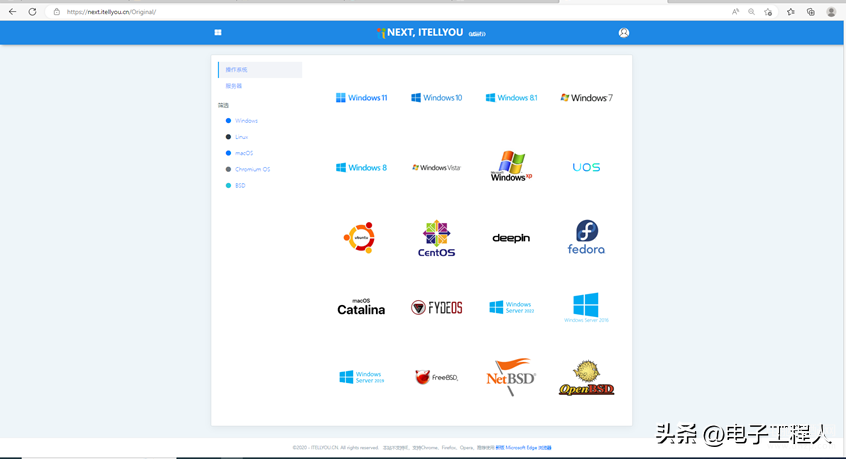Open the Fedora download entry
The width and height of the screenshot is (846, 459).
pyautogui.click(x=586, y=238)
